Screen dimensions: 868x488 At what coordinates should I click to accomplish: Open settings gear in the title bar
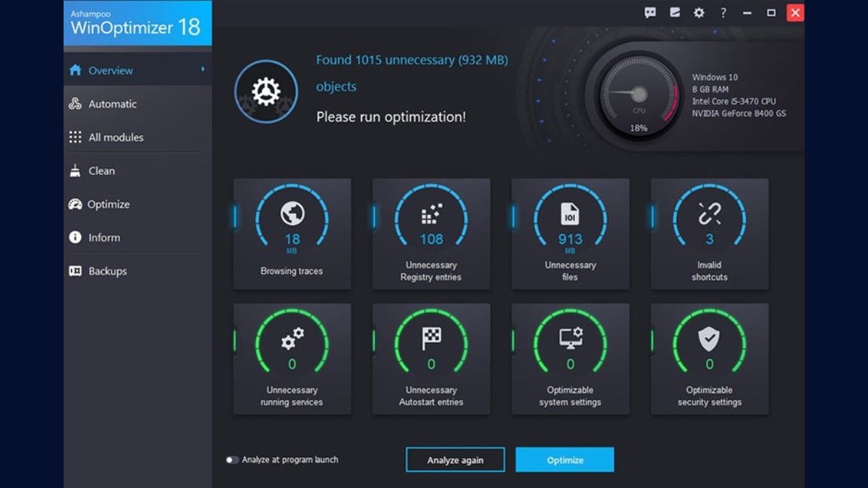pyautogui.click(x=699, y=12)
